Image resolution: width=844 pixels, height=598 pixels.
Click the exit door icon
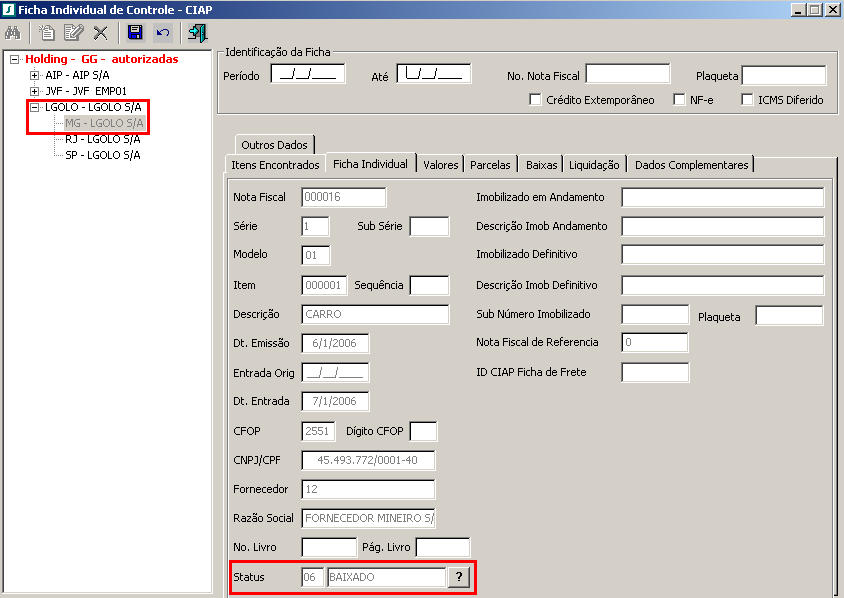coord(198,33)
